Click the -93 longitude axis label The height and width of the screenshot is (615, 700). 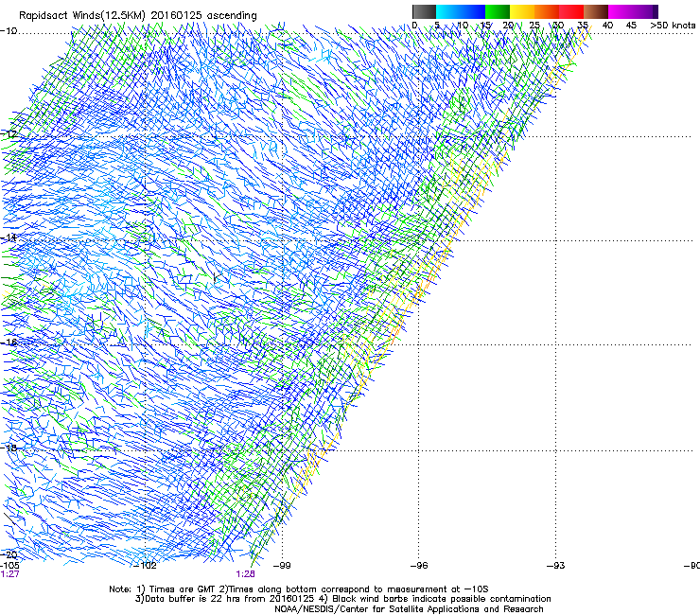(x=556, y=566)
